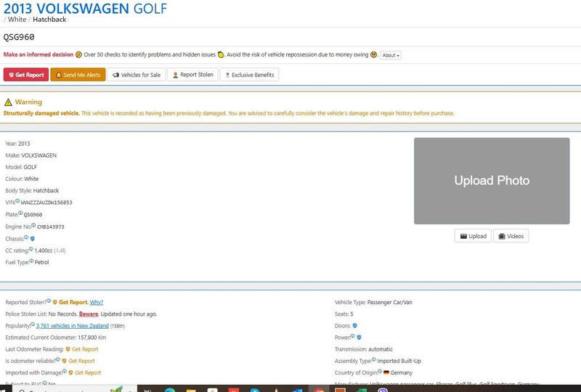Click Get Report link for Last Odometer Reading
This screenshot has width=581, height=392.
pyautogui.click(x=84, y=349)
